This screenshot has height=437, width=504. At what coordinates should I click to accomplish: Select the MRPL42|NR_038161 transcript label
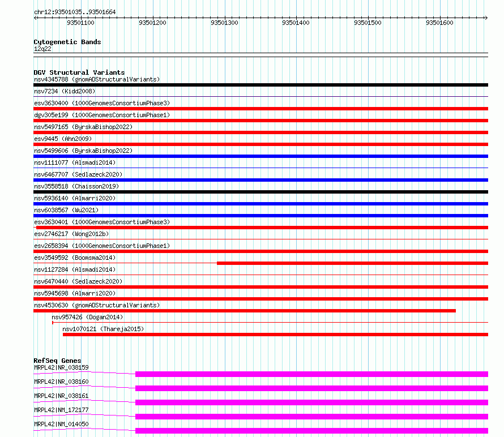pos(61,396)
